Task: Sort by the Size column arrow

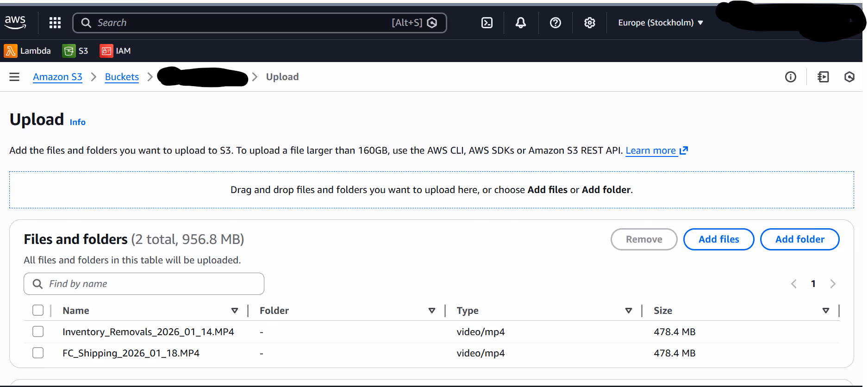Action: [x=826, y=311]
